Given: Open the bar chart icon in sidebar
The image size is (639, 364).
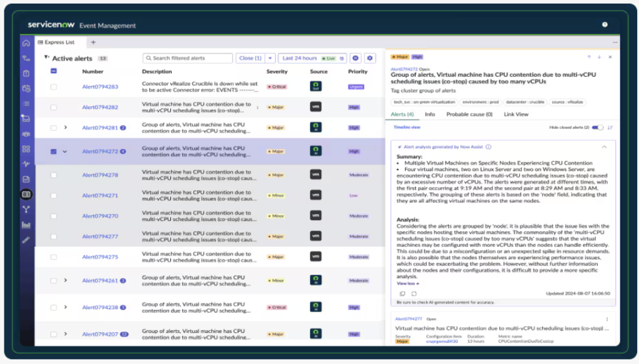Looking at the screenshot, I should [26, 225].
